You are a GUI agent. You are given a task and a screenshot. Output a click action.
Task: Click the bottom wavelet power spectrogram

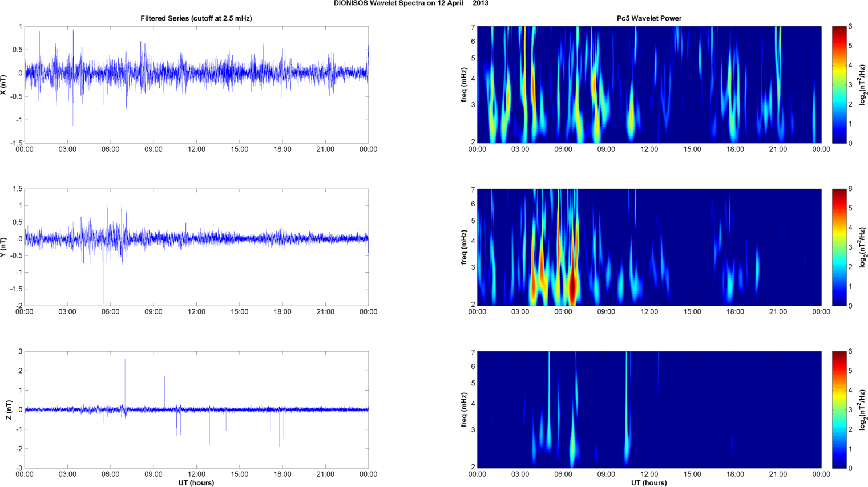click(x=649, y=409)
